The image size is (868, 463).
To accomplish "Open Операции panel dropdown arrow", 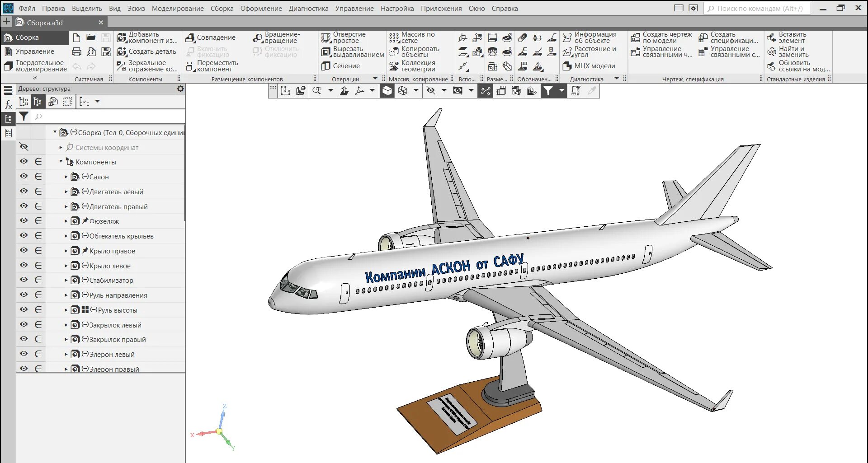I will [x=375, y=79].
